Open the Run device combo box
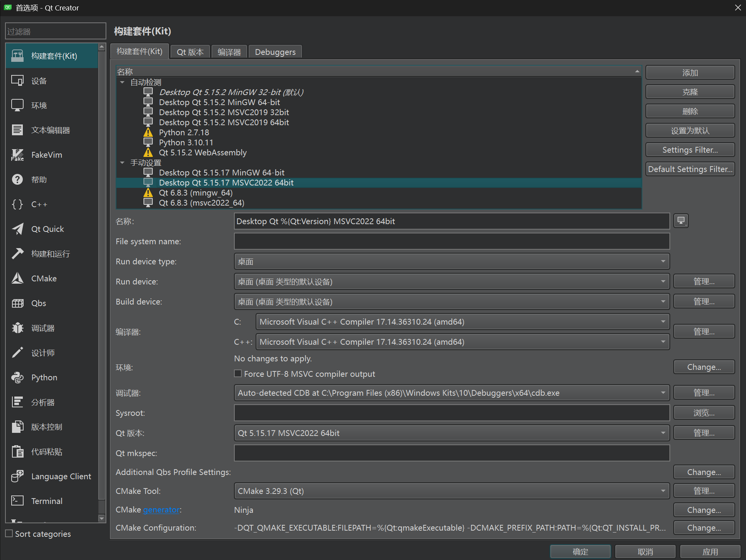The width and height of the screenshot is (746, 560). click(452, 282)
